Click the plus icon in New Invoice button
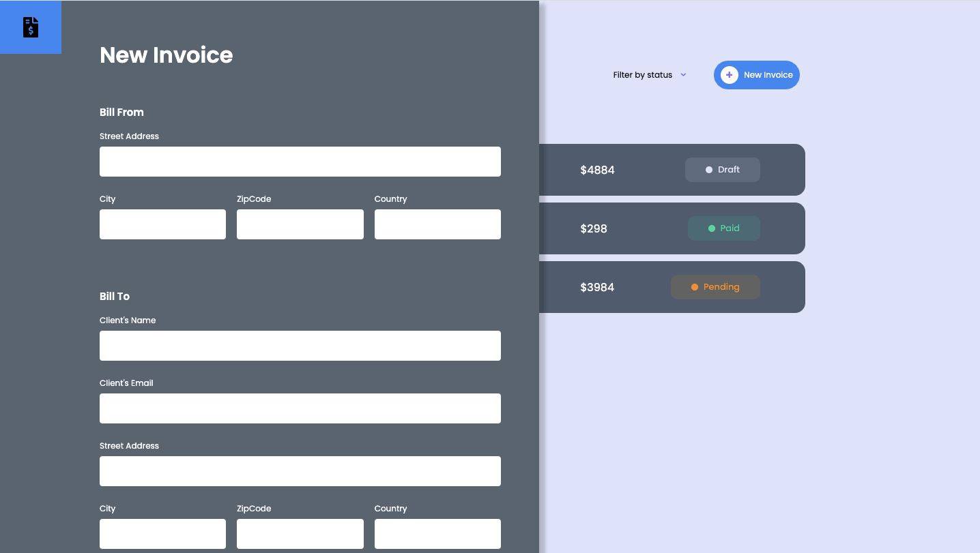Viewport: 980px width, 553px height. pos(729,75)
